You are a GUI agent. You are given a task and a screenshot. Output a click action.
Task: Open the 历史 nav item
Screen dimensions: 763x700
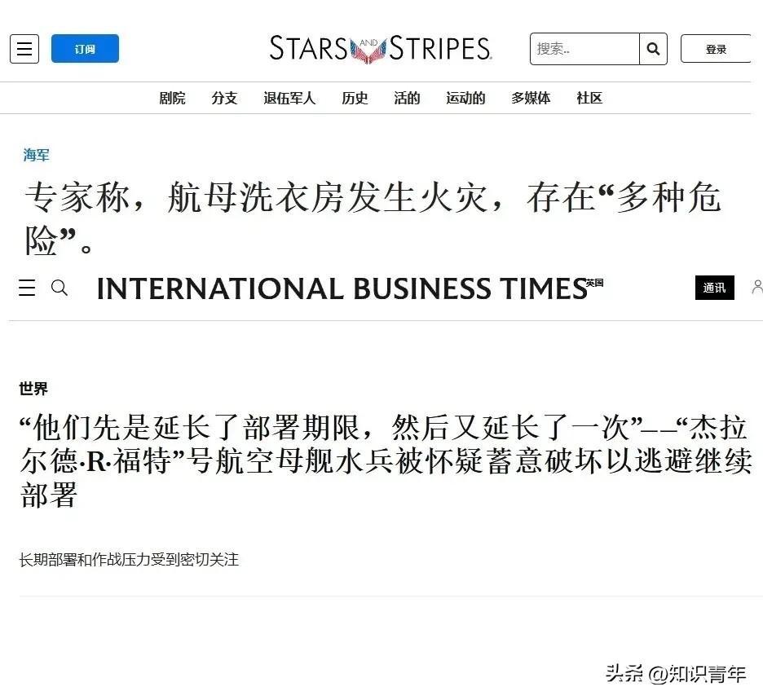[355, 99]
